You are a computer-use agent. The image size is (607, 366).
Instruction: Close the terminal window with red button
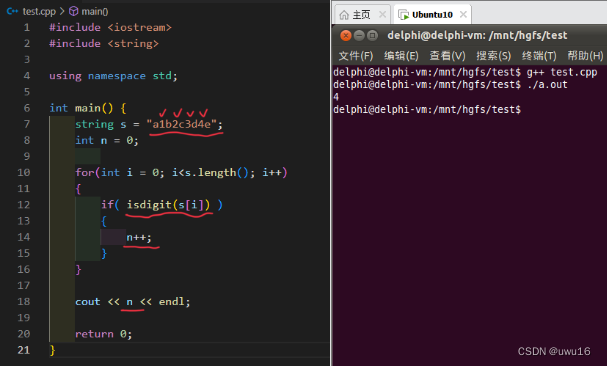tap(346, 36)
